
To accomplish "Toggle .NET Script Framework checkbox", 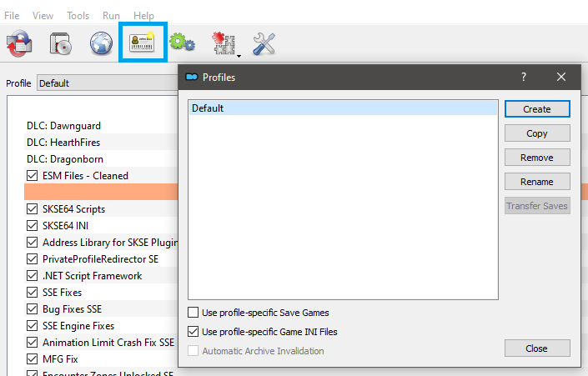I will click(33, 275).
